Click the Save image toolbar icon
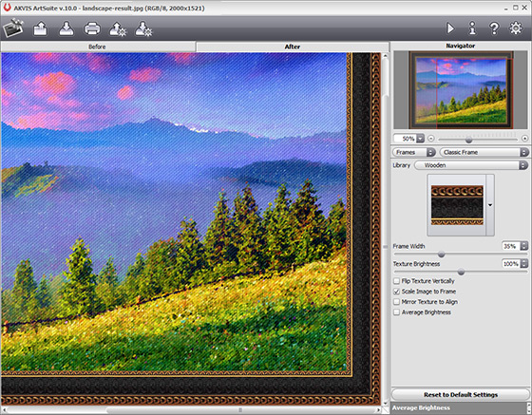The width and height of the screenshot is (532, 415). pyautogui.click(x=66, y=28)
